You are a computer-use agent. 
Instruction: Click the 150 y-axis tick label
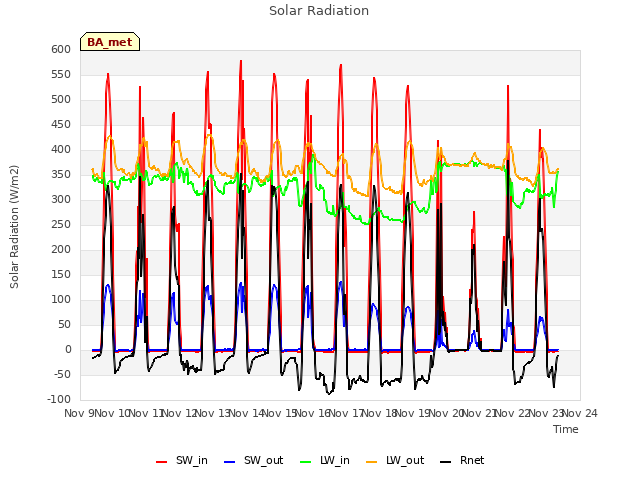tap(61, 274)
